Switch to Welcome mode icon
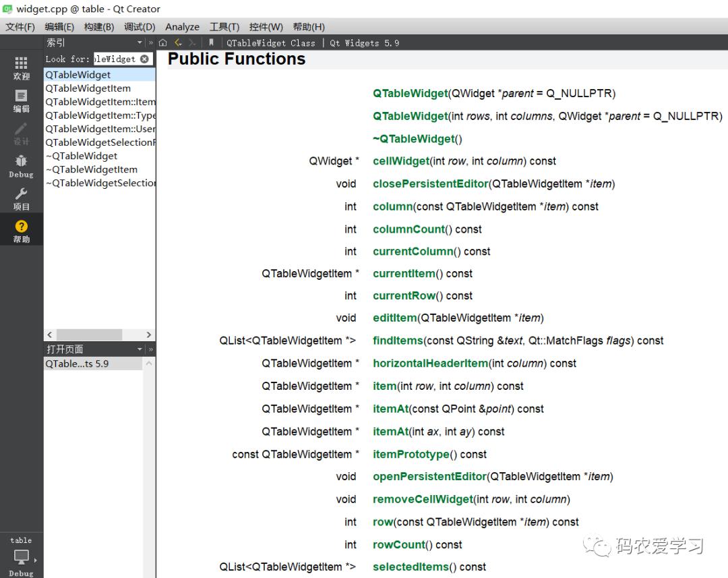Viewport: 728px width, 578px height. (22, 68)
